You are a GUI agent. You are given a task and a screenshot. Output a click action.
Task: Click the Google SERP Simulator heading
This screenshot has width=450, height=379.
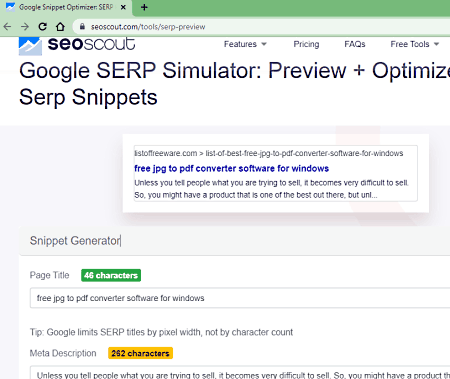(x=234, y=84)
